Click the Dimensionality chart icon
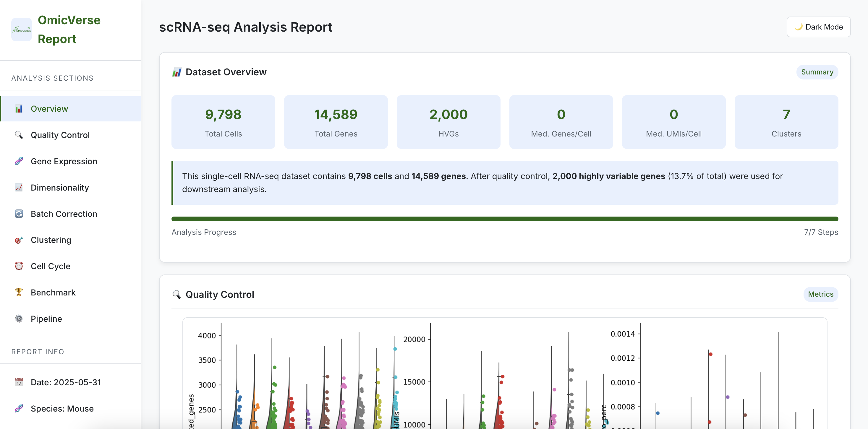 point(19,188)
